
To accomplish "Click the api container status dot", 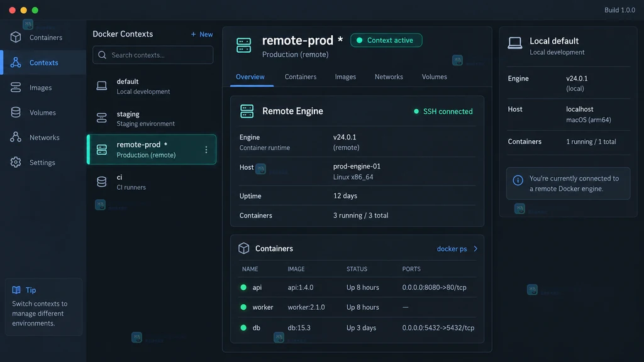I will point(243,287).
